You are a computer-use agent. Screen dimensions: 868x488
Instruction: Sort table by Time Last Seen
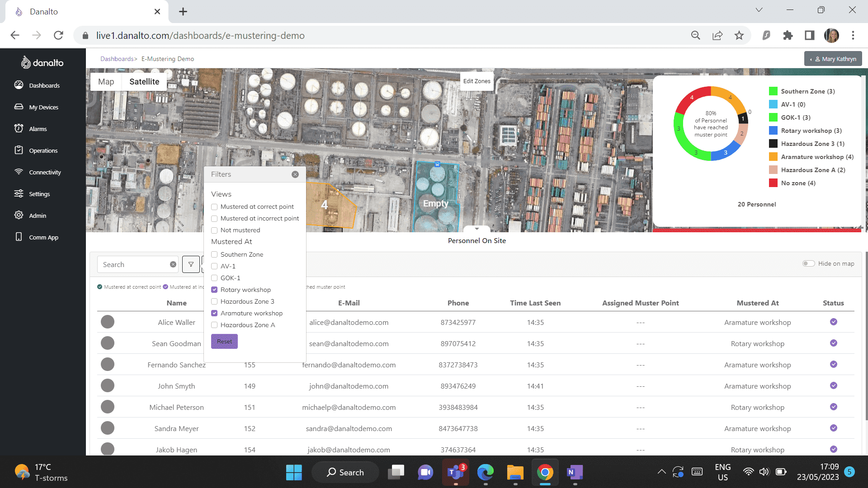[x=535, y=303]
